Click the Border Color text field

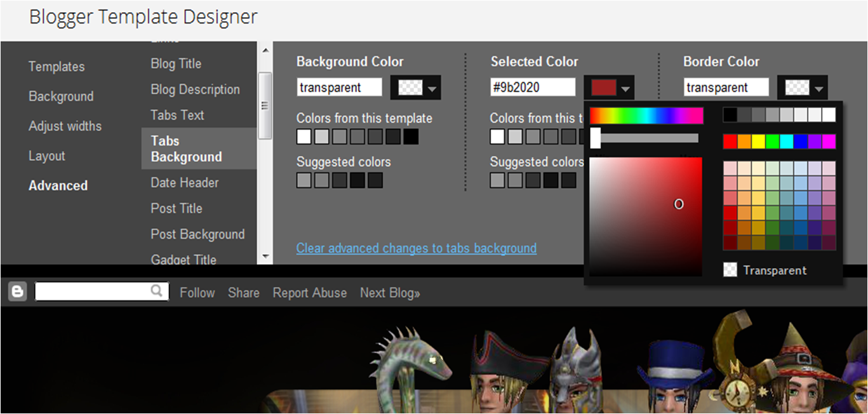(726, 88)
